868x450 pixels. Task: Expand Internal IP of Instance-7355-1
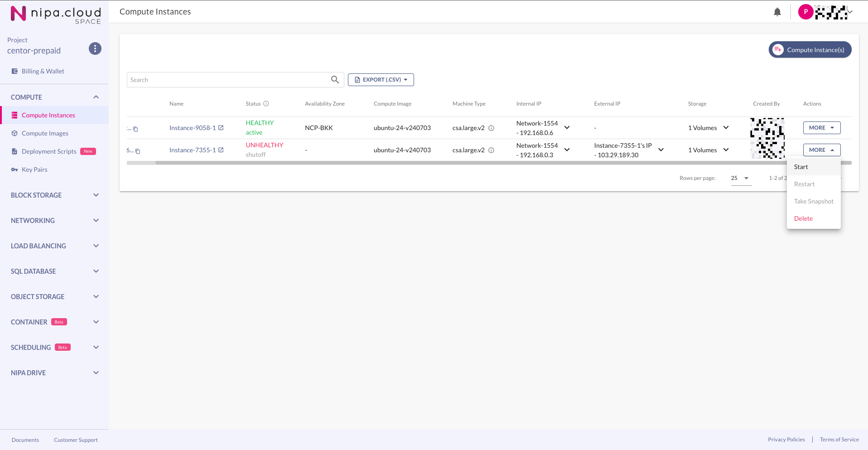point(567,150)
